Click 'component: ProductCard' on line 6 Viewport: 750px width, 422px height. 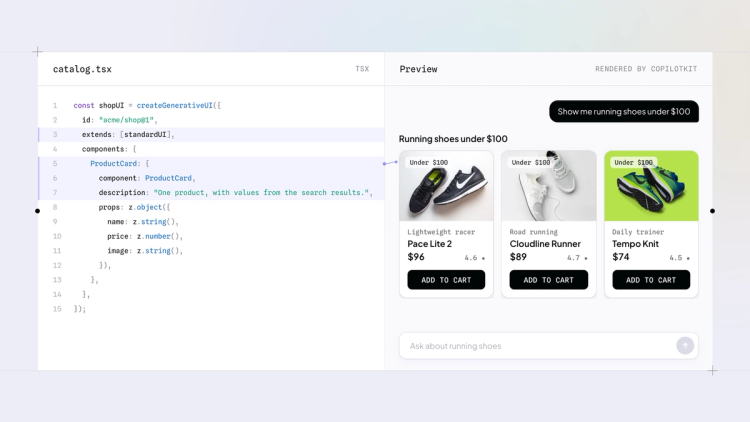tap(145, 178)
